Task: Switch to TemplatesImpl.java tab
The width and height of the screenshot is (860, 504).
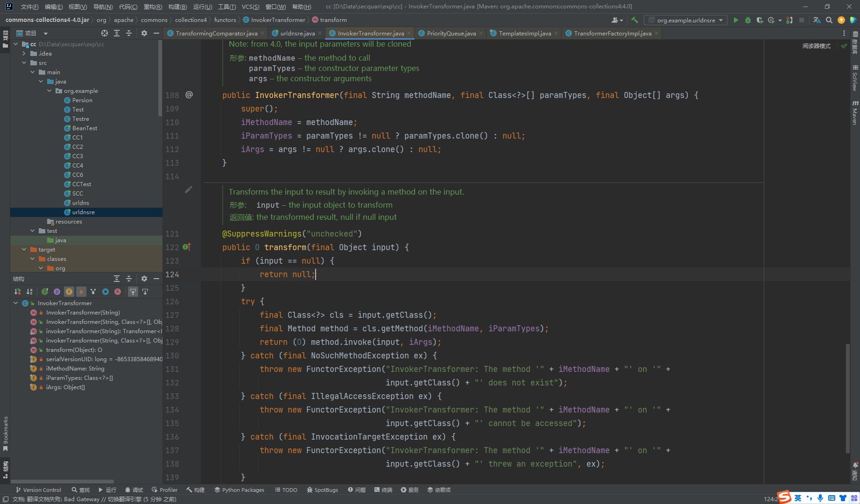Action: 524,33
